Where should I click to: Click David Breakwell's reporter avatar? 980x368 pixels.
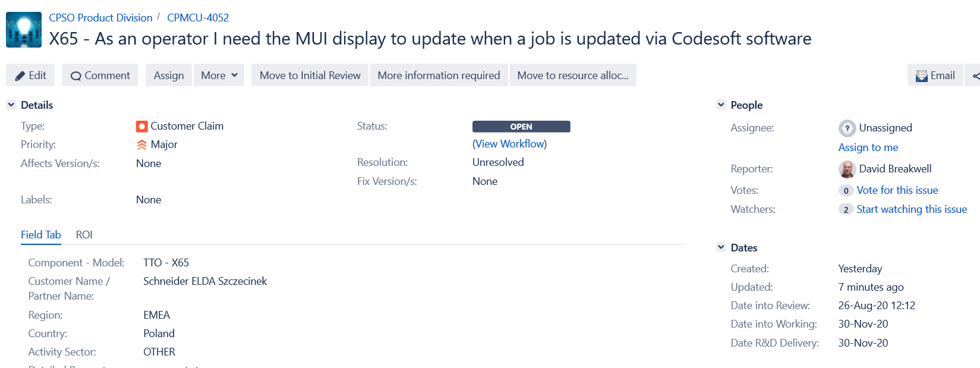pos(847,169)
